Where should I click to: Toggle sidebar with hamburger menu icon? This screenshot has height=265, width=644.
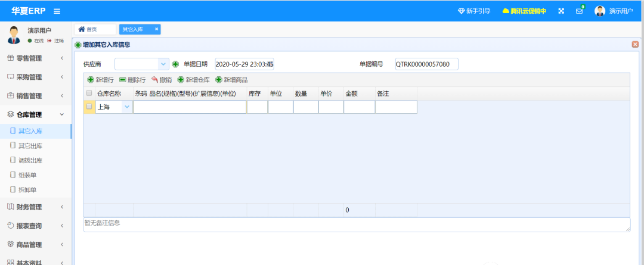[57, 11]
